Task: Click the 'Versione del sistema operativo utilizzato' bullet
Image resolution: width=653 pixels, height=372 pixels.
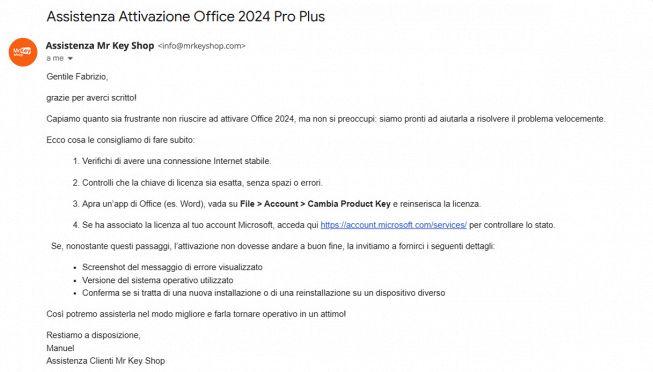Action: [x=157, y=280]
